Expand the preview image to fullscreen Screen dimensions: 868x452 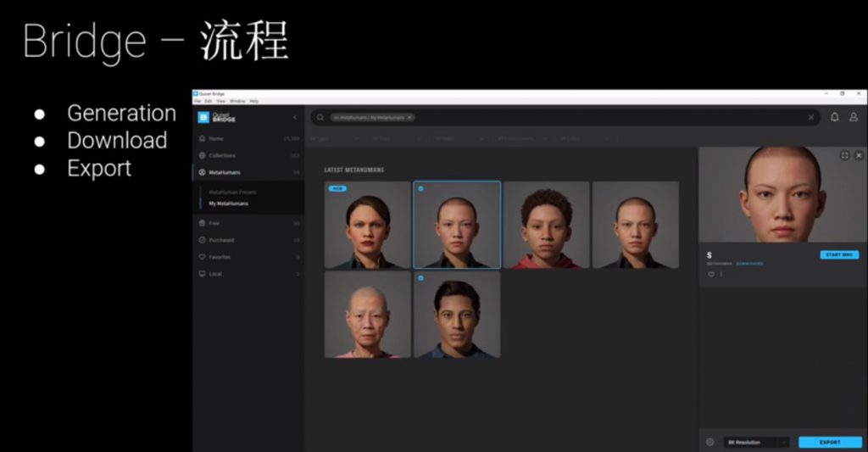click(x=845, y=156)
